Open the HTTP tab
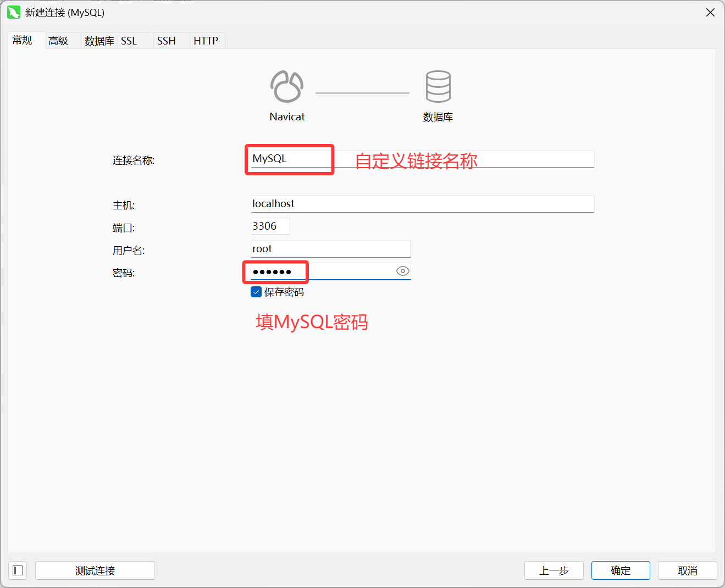Screen dimensions: 725x588 (x=206, y=41)
